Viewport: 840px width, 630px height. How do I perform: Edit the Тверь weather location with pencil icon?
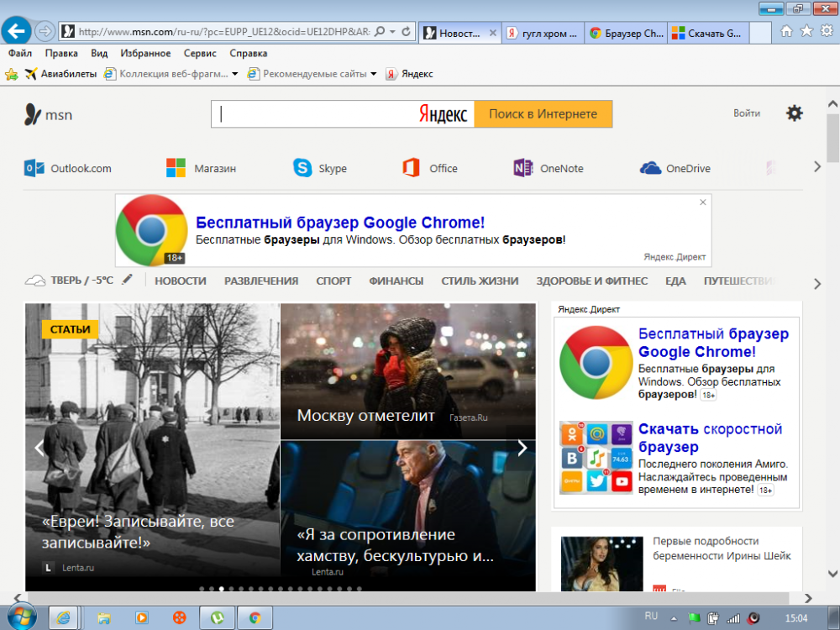pos(128,280)
